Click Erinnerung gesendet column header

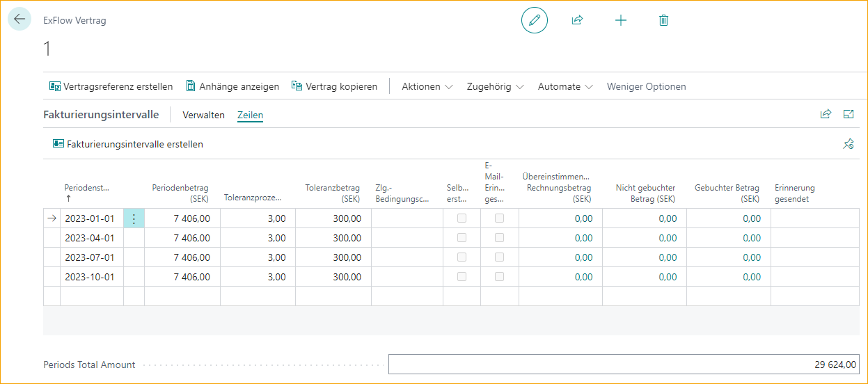tap(794, 193)
